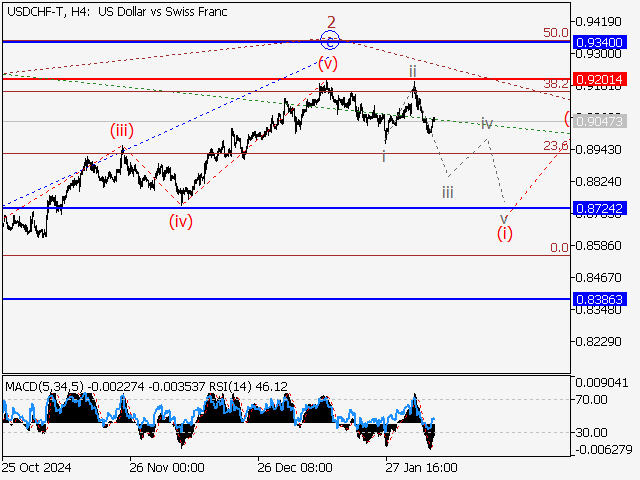
Task: Click the 26 Dec 08:00 date label
Action: click(x=294, y=467)
